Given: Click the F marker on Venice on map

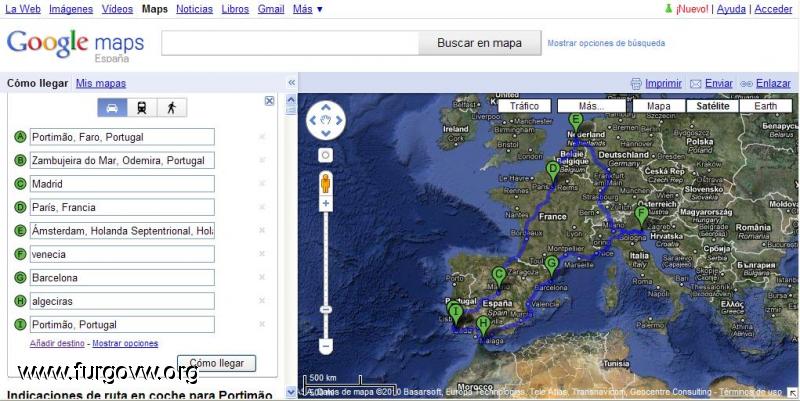Looking at the screenshot, I should 641,216.
